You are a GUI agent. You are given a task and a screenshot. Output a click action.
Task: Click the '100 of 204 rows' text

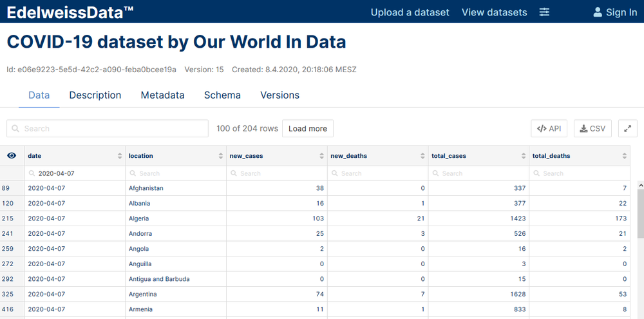[247, 129]
